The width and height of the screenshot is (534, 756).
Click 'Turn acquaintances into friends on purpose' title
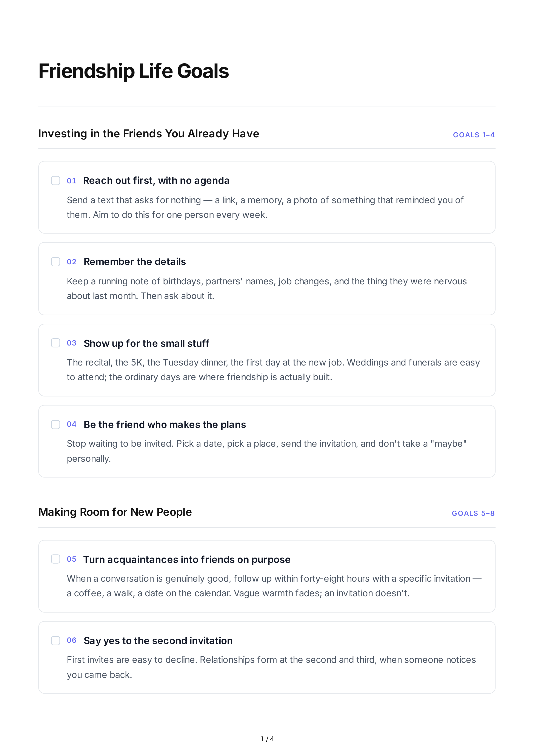tap(187, 559)
